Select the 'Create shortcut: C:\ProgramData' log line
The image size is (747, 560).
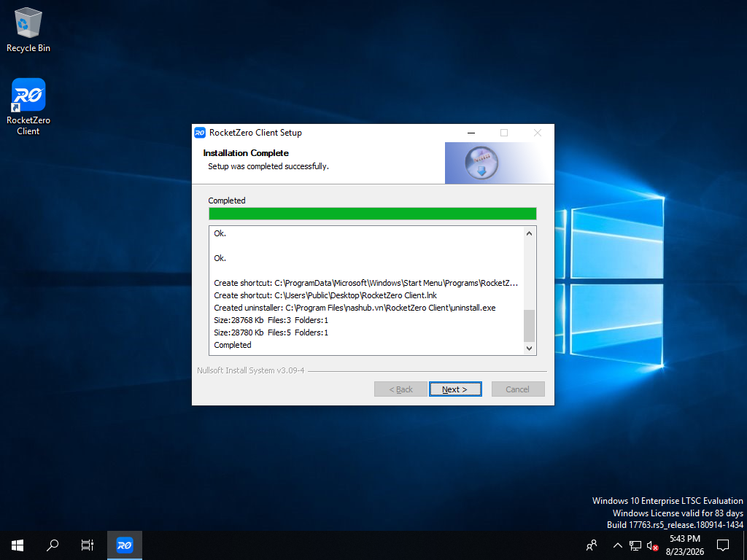tap(366, 283)
